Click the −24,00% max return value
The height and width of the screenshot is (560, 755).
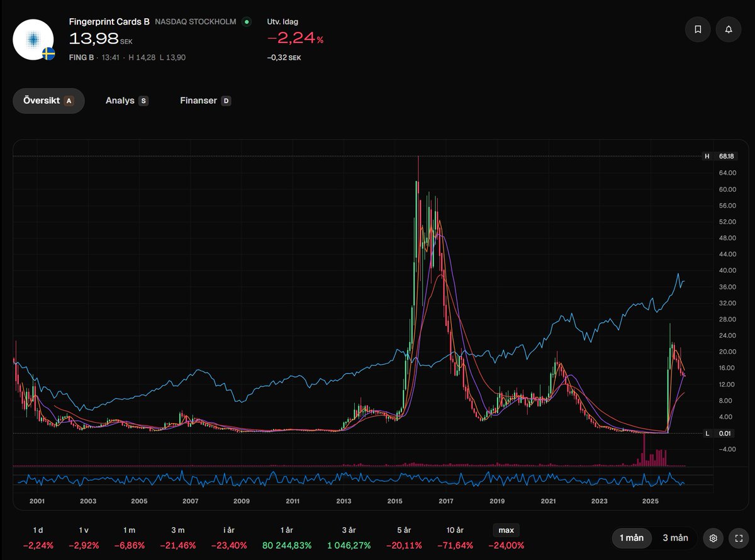pos(506,546)
